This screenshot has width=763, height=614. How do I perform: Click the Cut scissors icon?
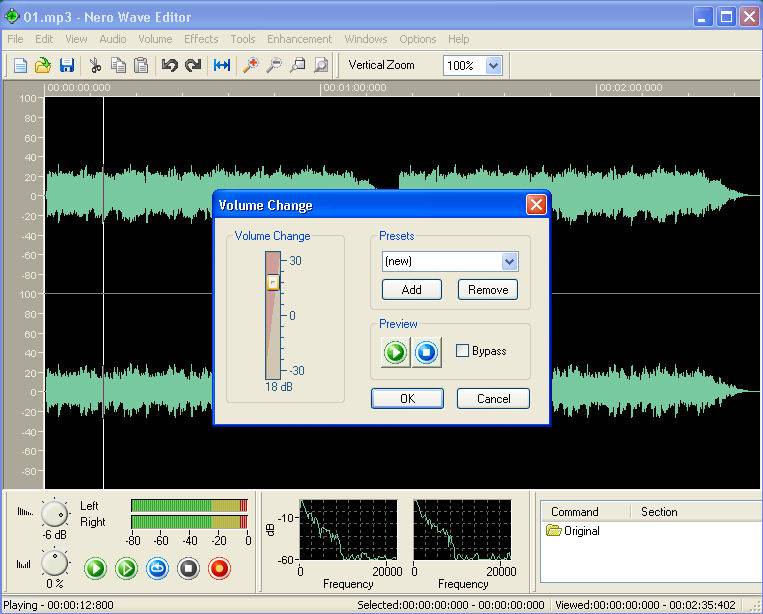click(95, 66)
